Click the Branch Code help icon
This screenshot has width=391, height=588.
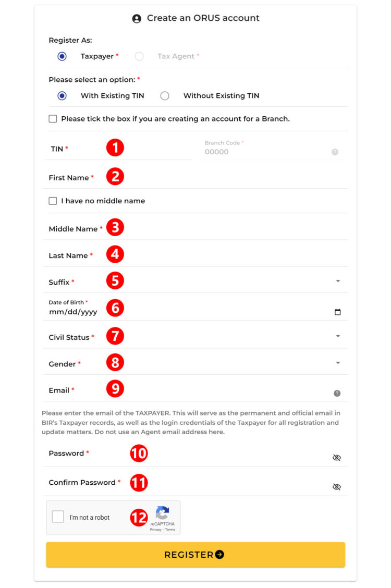coord(335,152)
